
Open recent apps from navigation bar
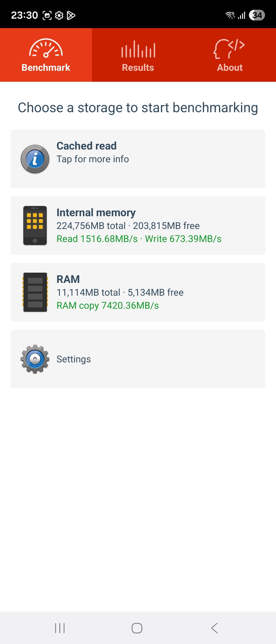(60, 628)
